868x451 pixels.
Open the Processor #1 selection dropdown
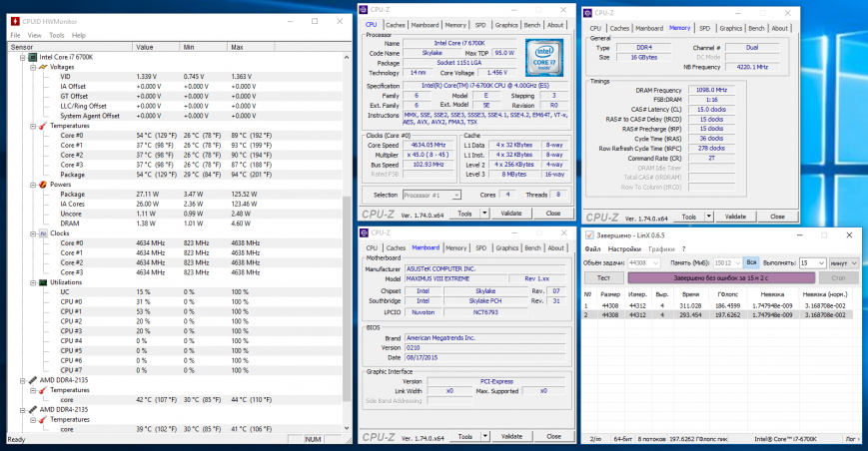(455, 196)
